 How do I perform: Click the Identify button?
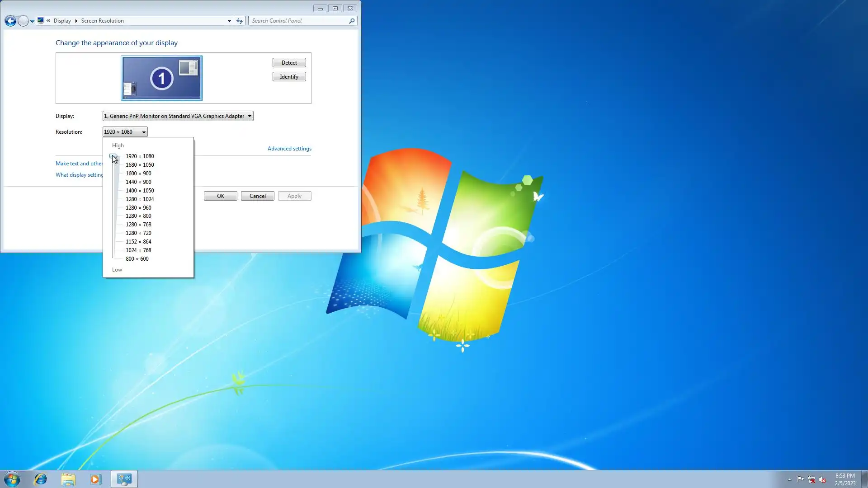(289, 77)
